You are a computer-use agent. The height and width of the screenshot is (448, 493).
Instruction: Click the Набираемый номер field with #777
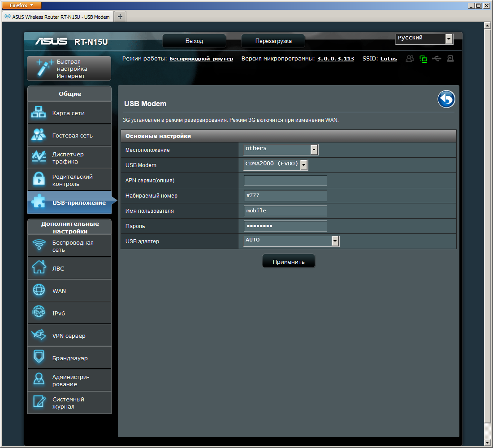click(285, 195)
